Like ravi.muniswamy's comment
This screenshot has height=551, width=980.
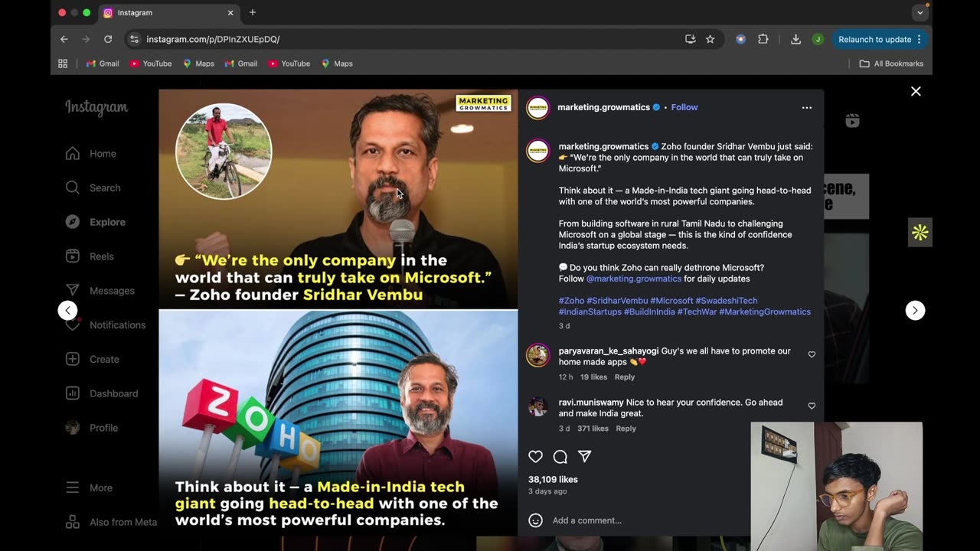812,406
